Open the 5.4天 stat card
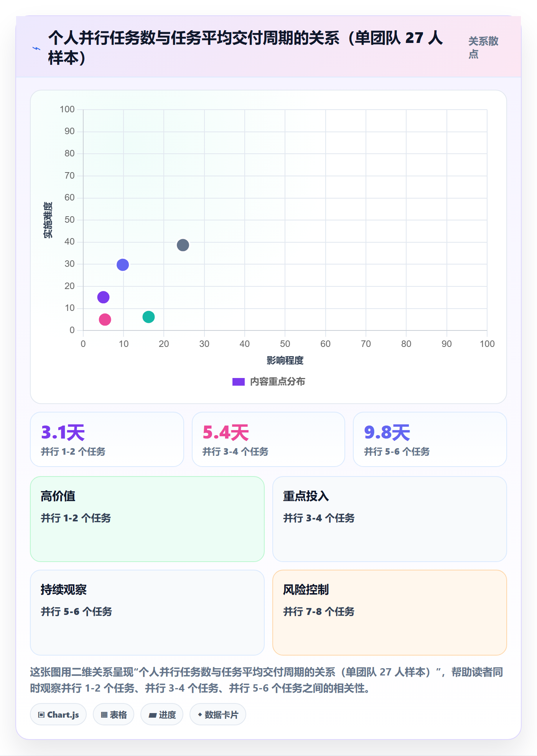This screenshot has height=756, width=537. tap(268, 439)
